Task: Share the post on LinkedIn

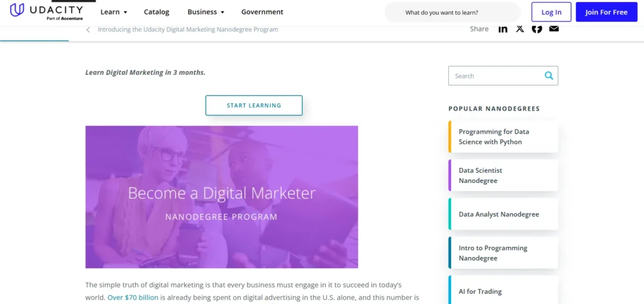Action: [x=502, y=29]
